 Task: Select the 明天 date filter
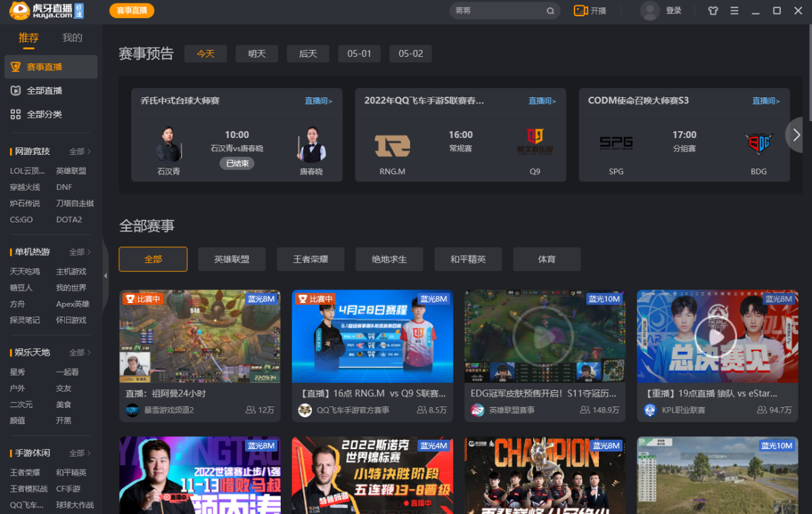coord(257,54)
